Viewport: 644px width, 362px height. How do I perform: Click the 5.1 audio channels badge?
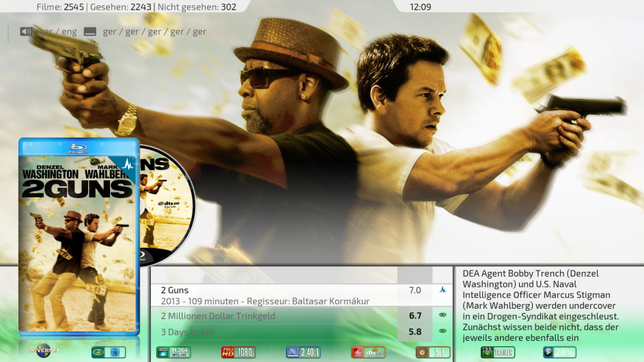(433, 352)
